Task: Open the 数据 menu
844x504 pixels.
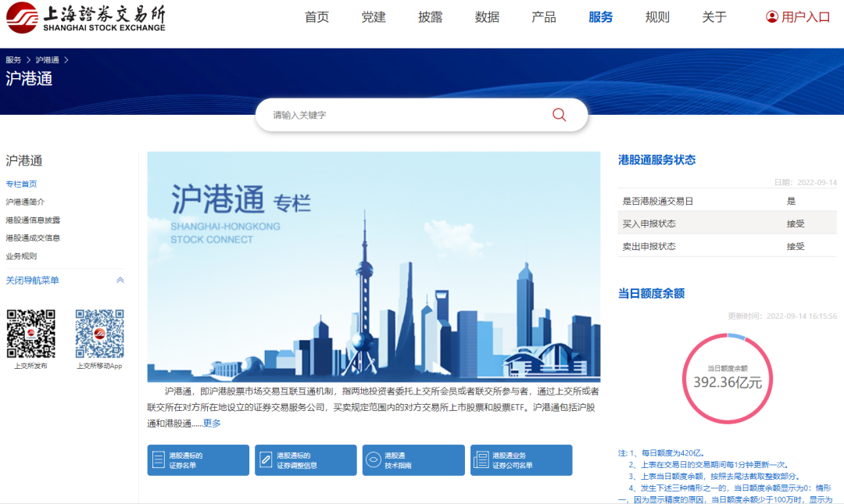Action: (x=487, y=17)
